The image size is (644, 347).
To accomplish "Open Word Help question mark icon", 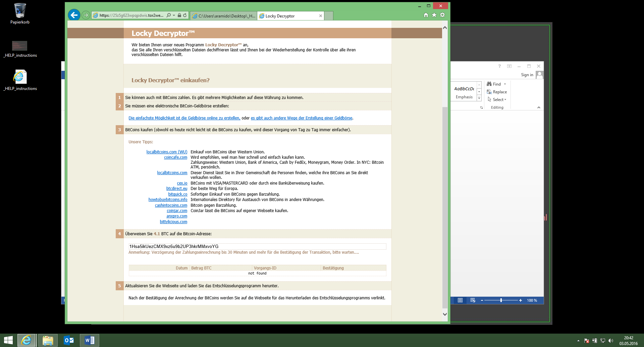I will 499,66.
